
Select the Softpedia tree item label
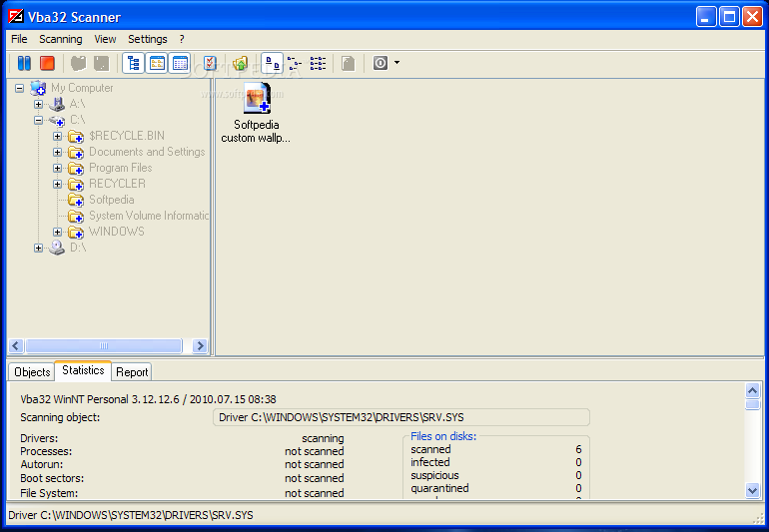point(112,200)
